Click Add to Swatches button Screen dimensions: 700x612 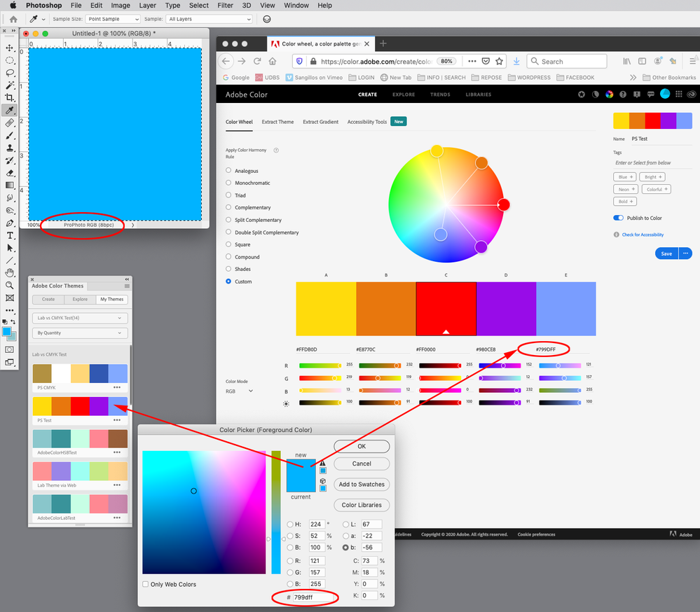pyautogui.click(x=362, y=485)
